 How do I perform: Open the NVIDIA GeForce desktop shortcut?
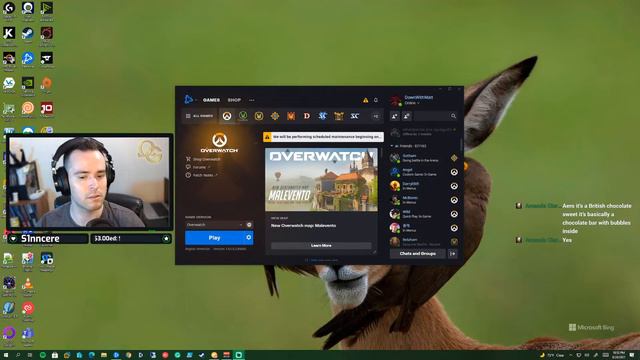tap(28, 84)
